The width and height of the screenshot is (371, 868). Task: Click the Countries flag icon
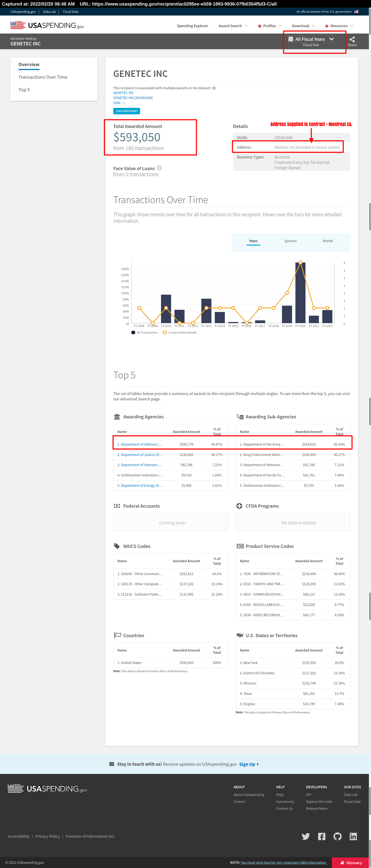(117, 635)
